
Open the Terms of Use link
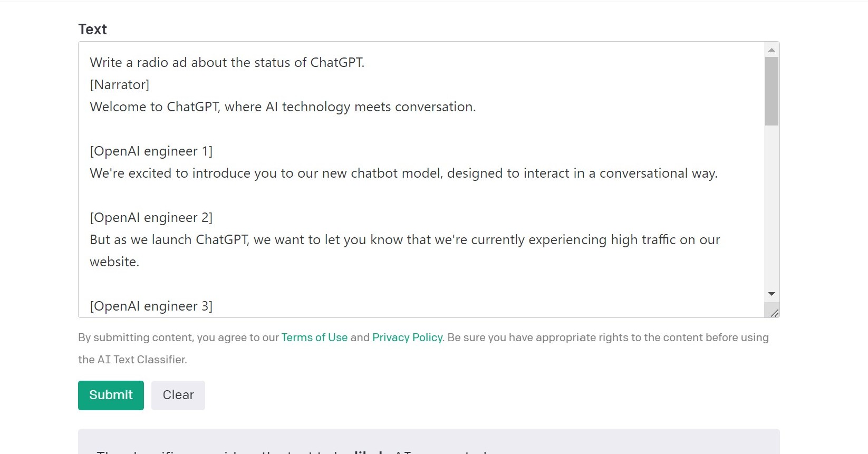click(x=314, y=337)
